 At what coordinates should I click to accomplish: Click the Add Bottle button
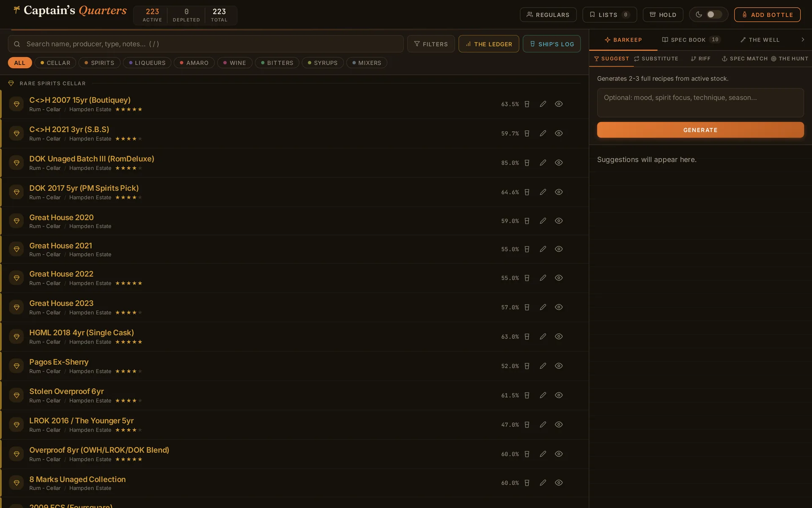[x=767, y=15]
